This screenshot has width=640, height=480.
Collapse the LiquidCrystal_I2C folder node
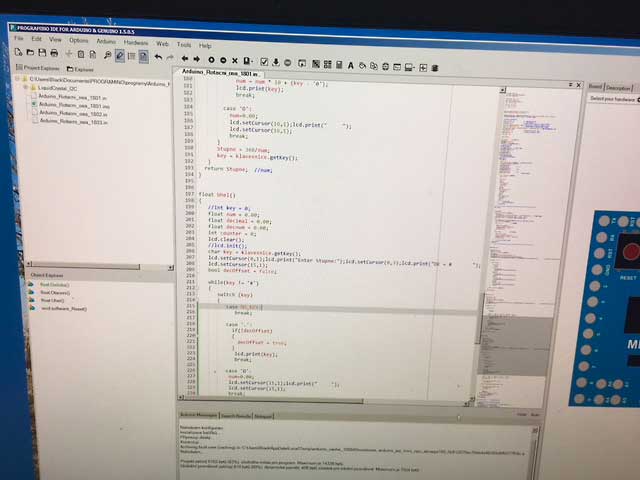tap(26, 87)
